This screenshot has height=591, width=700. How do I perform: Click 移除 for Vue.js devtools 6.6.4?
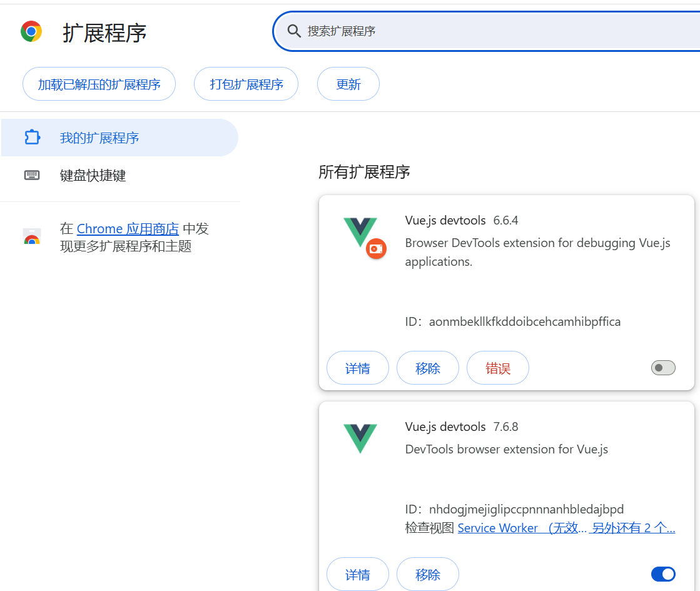(x=428, y=368)
